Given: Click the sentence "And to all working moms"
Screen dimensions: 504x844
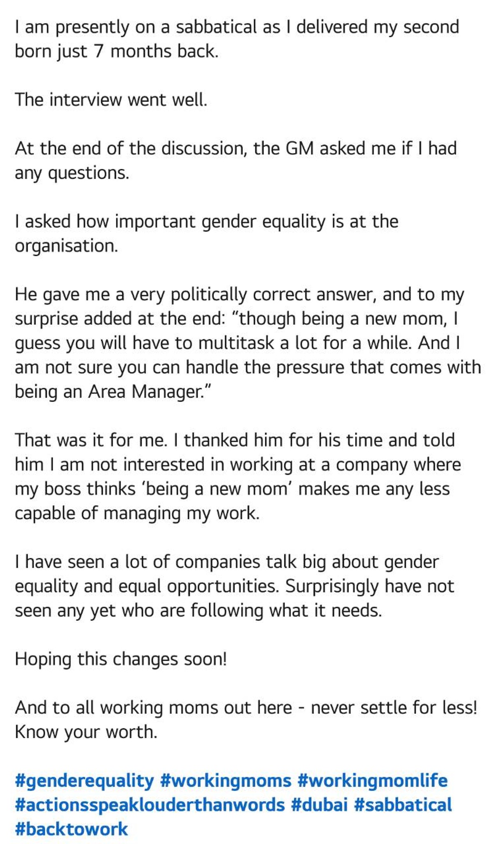Looking at the screenshot, I should 246,708.
